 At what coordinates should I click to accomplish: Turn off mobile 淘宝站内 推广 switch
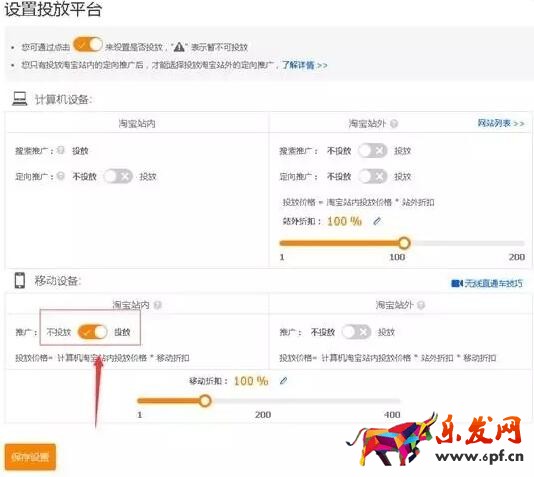click(x=92, y=332)
